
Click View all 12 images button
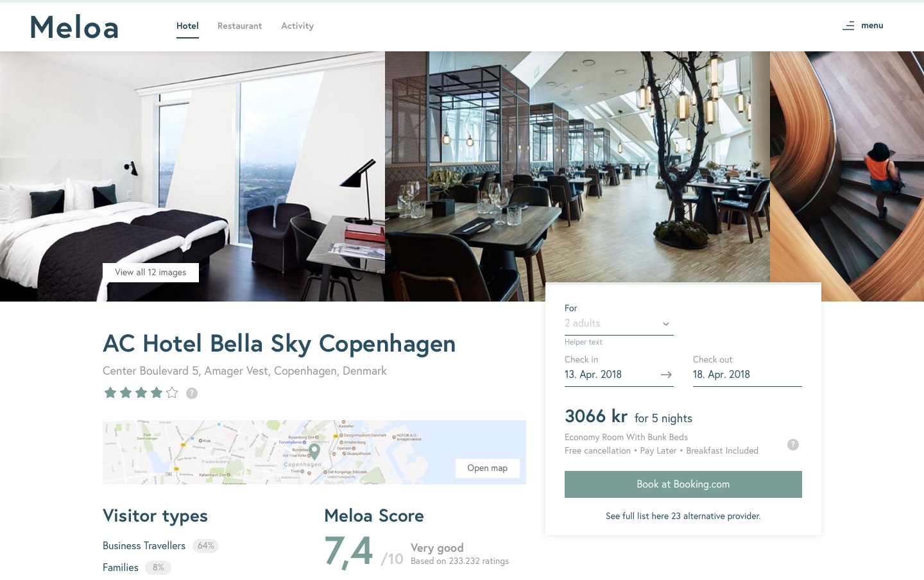pos(151,273)
